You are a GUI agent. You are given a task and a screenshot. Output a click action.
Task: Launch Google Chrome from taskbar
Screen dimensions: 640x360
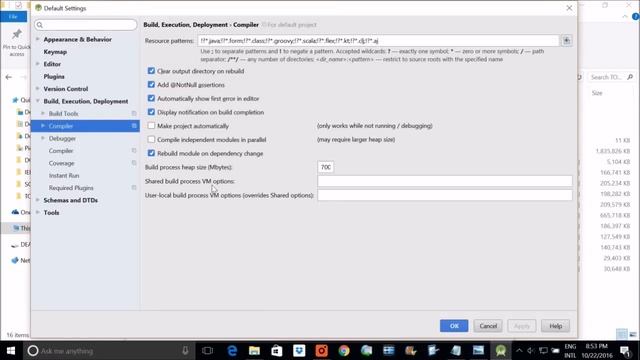click(x=344, y=351)
